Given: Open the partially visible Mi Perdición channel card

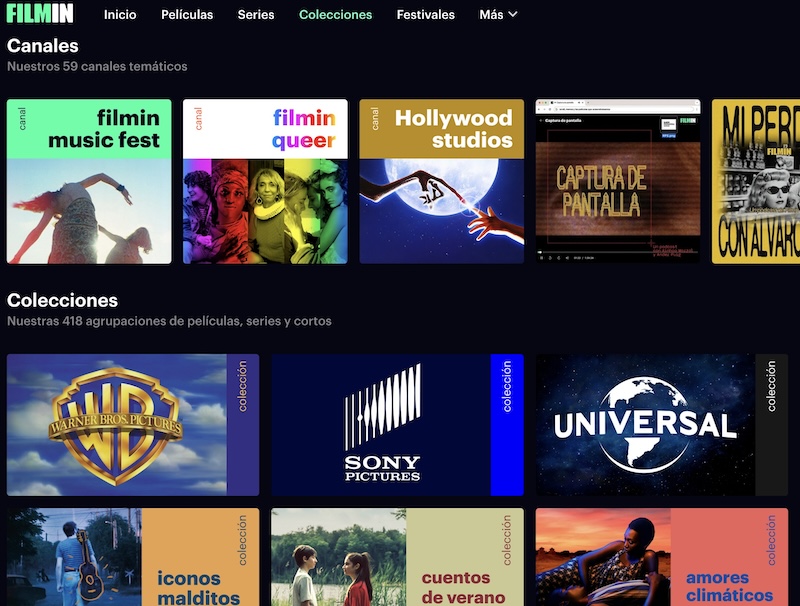Looking at the screenshot, I should (x=756, y=181).
